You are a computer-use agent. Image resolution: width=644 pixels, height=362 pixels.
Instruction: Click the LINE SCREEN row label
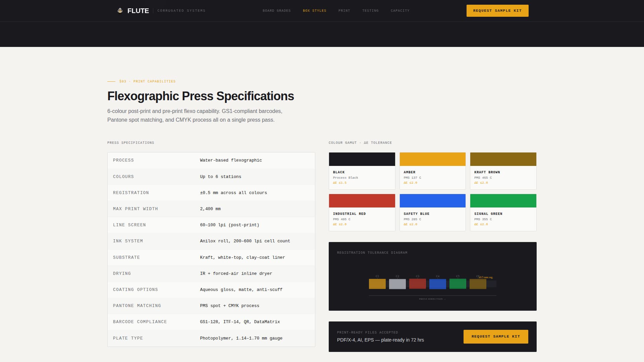point(129,225)
